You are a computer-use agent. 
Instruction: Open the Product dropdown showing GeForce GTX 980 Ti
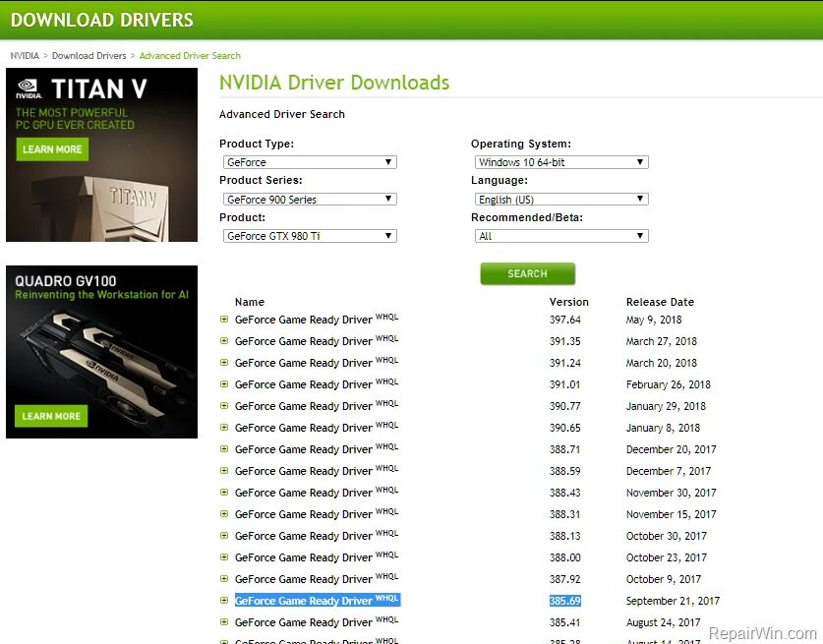pyautogui.click(x=310, y=236)
